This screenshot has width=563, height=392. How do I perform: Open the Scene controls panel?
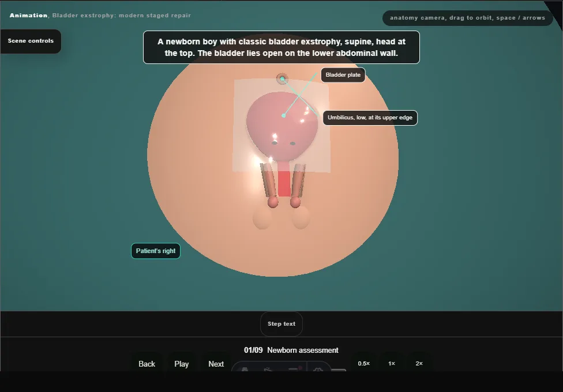pos(31,41)
